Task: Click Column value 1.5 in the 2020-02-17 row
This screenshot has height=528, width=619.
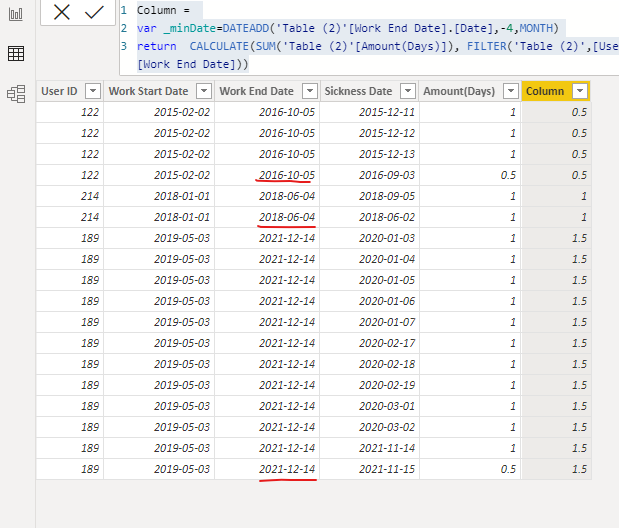Action: (556, 343)
